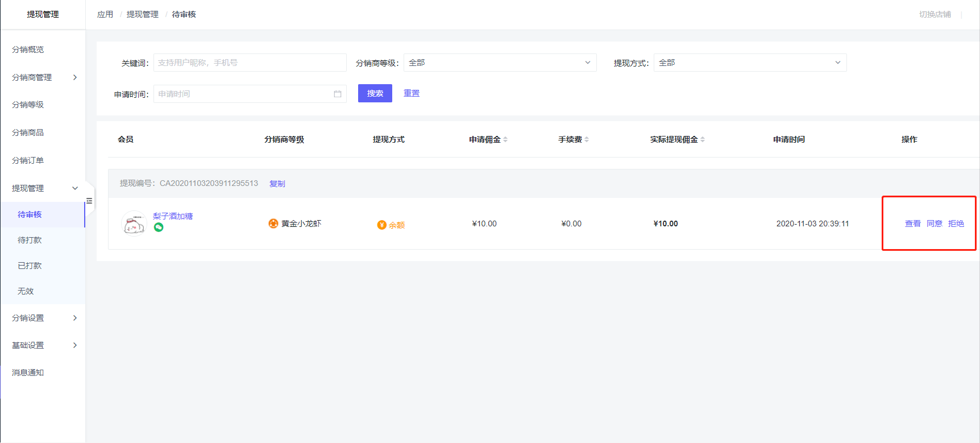Go to 已打款 in sidebar

[x=30, y=266]
